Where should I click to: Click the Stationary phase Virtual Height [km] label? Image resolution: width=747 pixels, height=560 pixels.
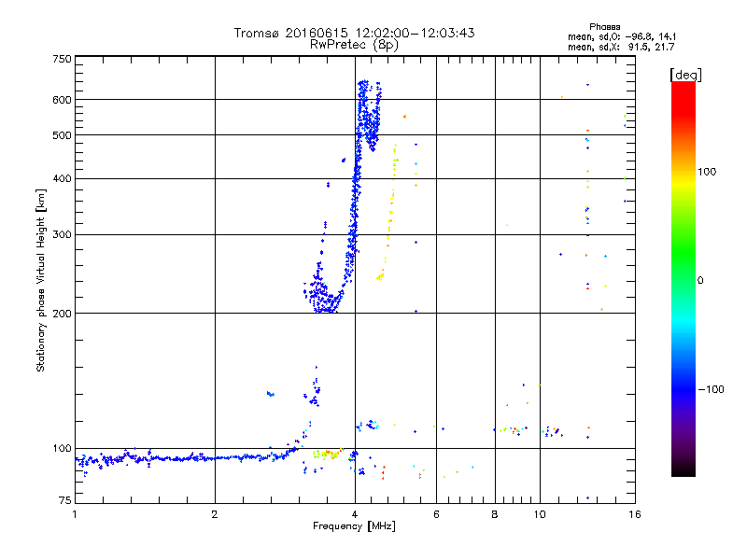coord(41,281)
